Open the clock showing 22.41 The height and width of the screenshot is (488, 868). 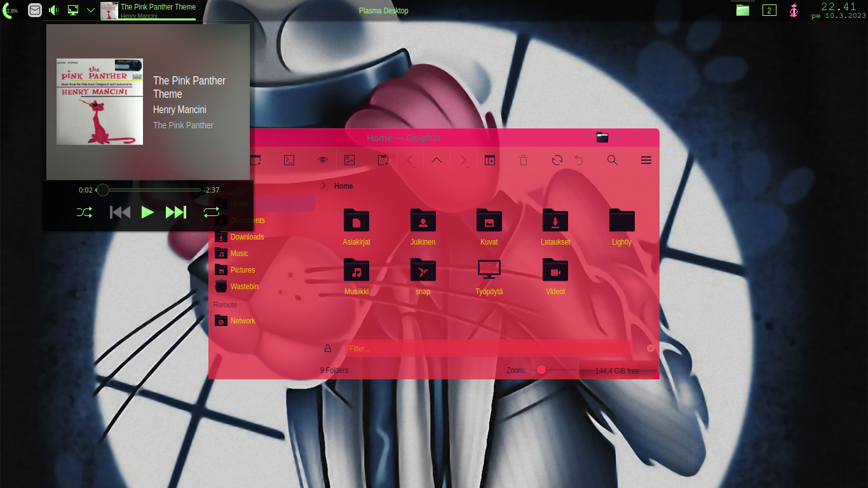coord(839,10)
